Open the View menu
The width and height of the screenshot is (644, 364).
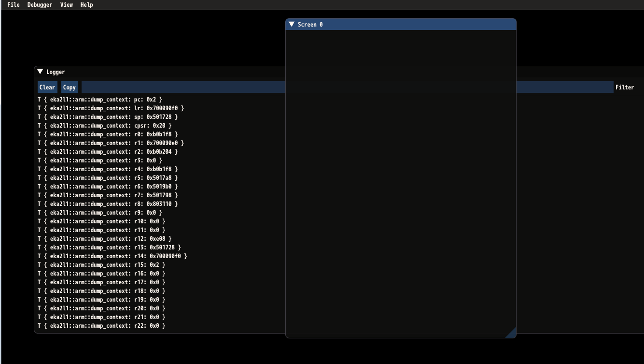66,5
